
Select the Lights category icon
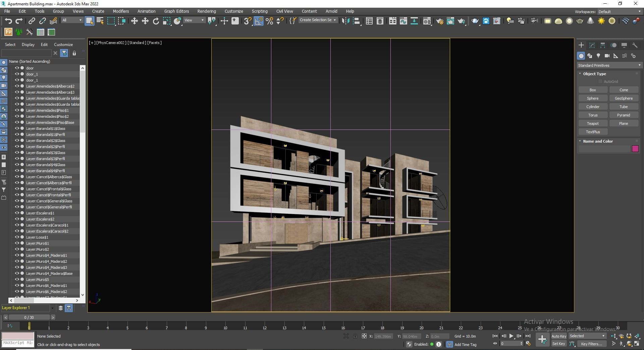[598, 56]
